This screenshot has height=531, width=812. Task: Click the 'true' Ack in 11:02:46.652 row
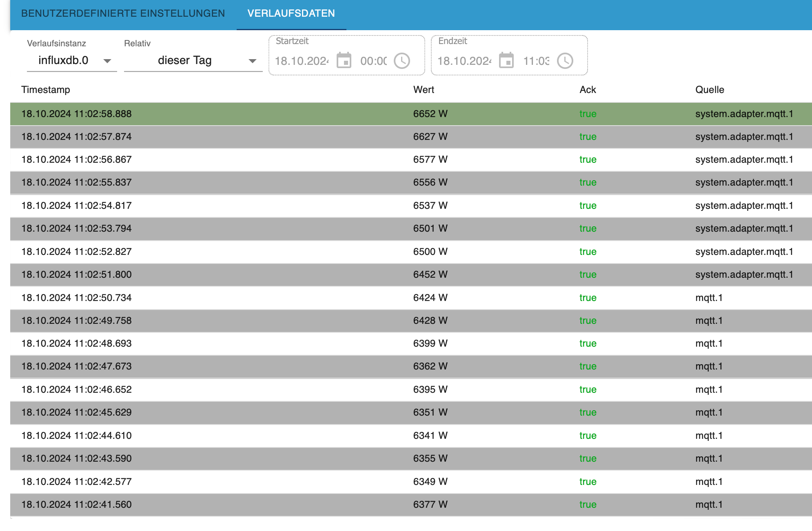coord(588,389)
